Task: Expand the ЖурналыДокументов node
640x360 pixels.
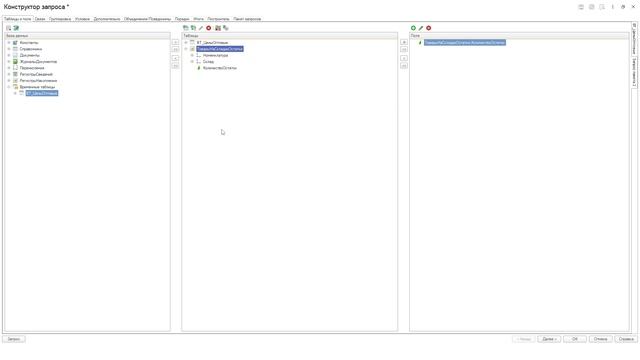Action: [x=9, y=62]
